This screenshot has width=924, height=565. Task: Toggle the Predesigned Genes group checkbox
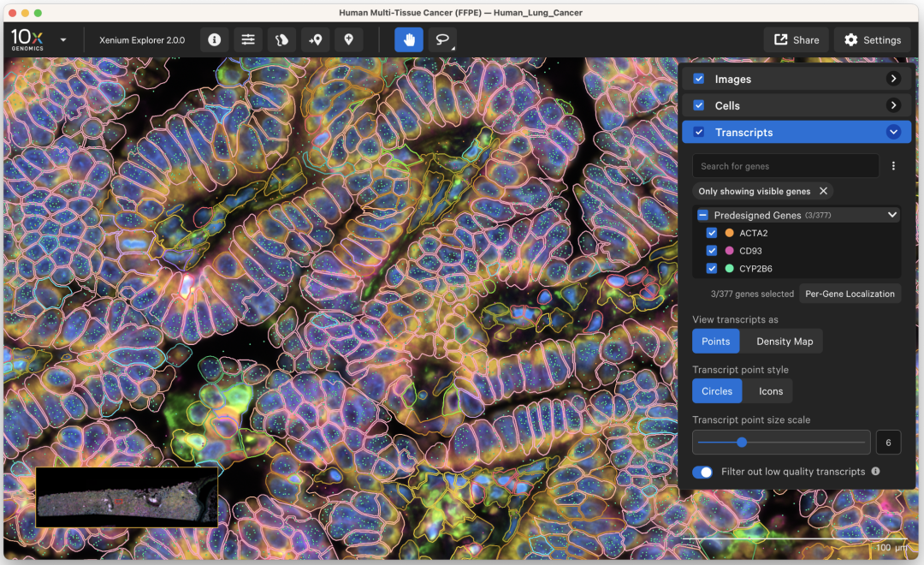(x=702, y=215)
